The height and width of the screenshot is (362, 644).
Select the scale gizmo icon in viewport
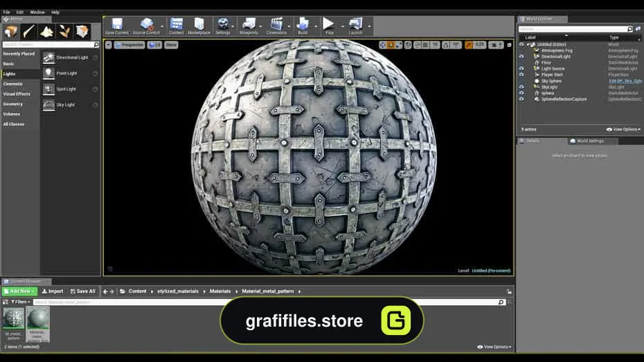click(x=398, y=45)
